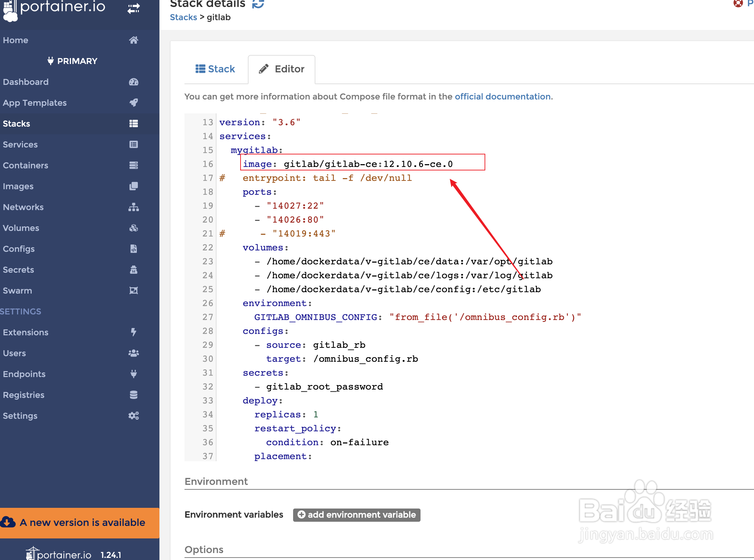Click the Volumes cubes icon
The width and height of the screenshot is (754, 560).
pos(134,228)
